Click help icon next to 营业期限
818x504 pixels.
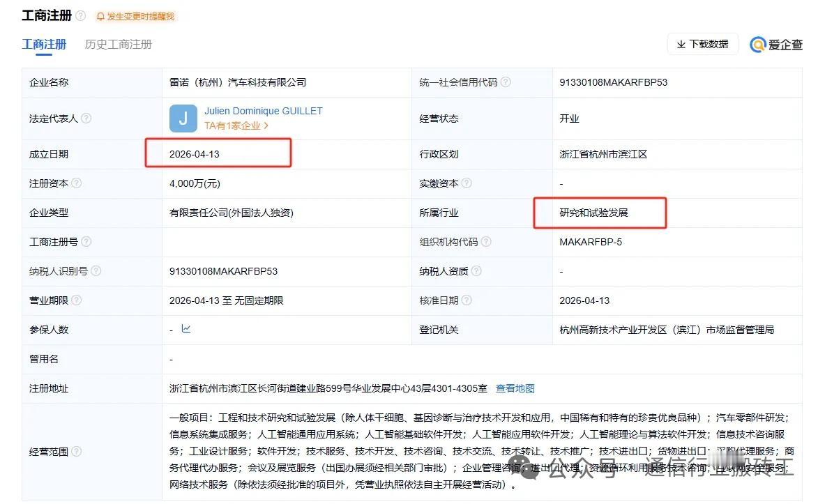tap(76, 300)
